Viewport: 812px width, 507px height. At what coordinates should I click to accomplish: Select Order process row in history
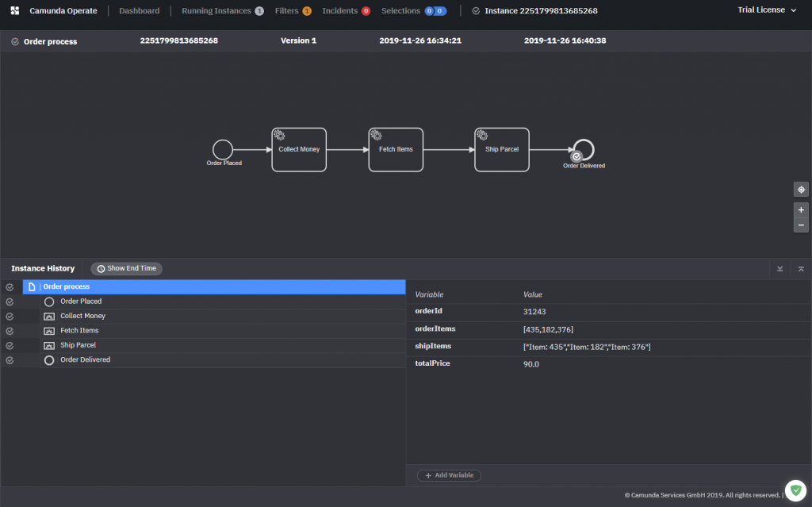[214, 286]
